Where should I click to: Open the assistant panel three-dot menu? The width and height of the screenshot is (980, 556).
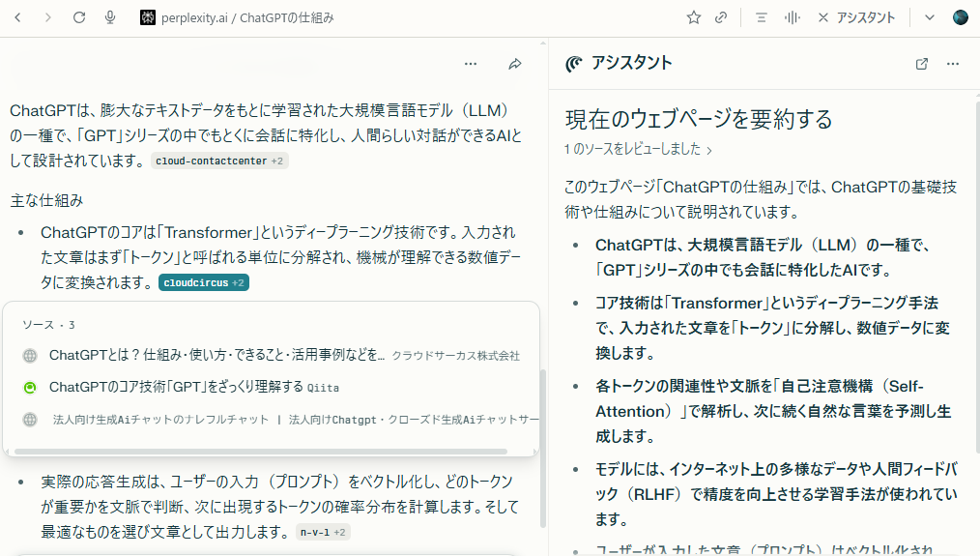coord(953,64)
